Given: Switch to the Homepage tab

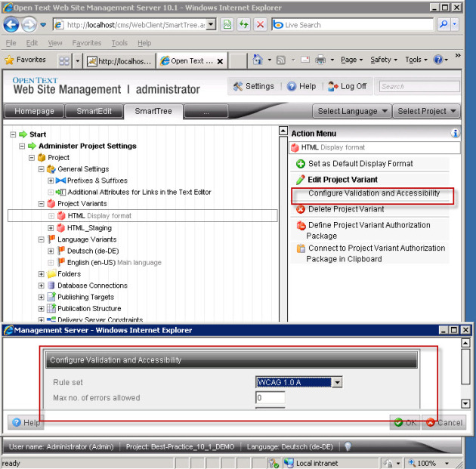Looking at the screenshot, I should [34, 111].
